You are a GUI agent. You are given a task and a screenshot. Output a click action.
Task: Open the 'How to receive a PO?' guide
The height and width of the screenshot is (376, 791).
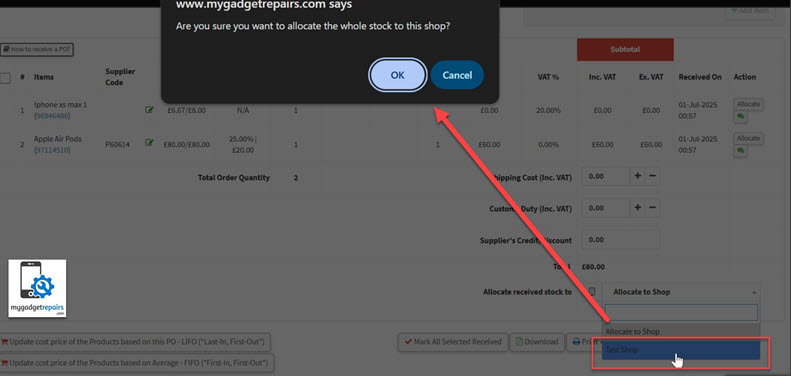[x=37, y=49]
